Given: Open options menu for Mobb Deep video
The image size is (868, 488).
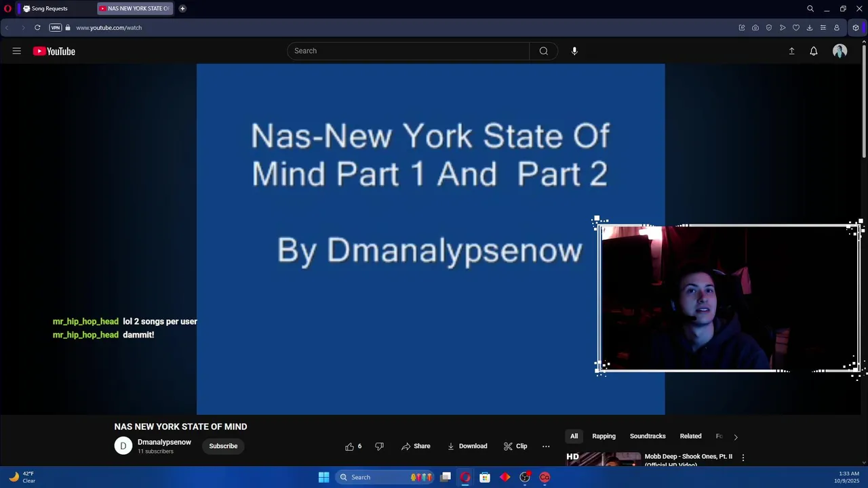Looking at the screenshot, I should [x=743, y=457].
